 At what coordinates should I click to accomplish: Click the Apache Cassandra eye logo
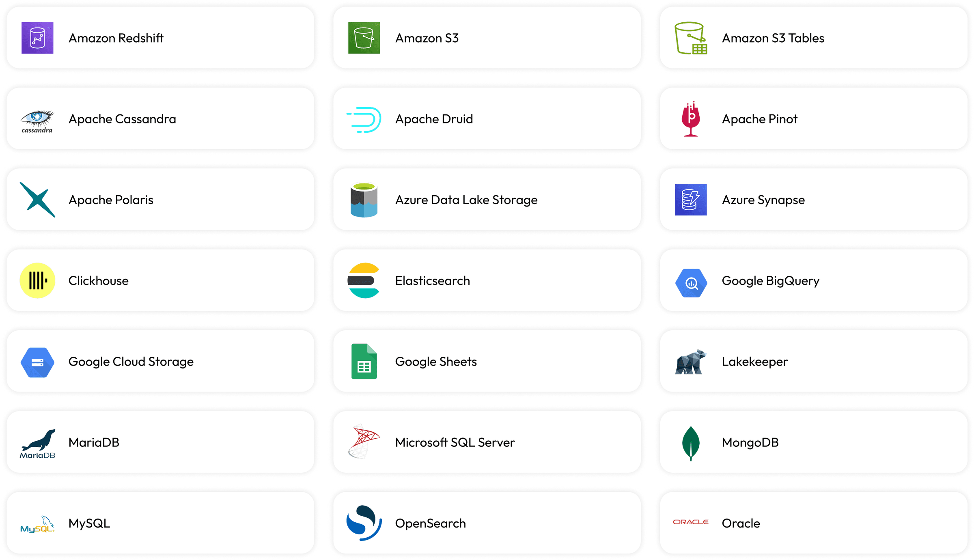[x=37, y=121]
